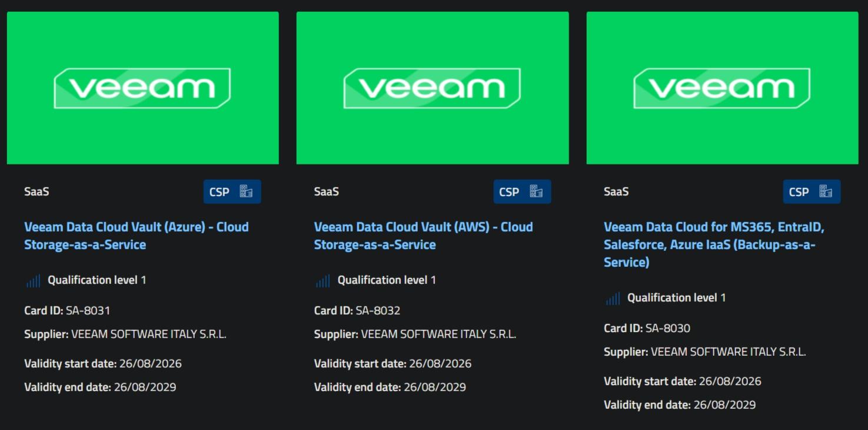Open Veeam Data Cloud Vault (Azure) link
Image resolution: width=868 pixels, height=430 pixels.
tap(137, 236)
